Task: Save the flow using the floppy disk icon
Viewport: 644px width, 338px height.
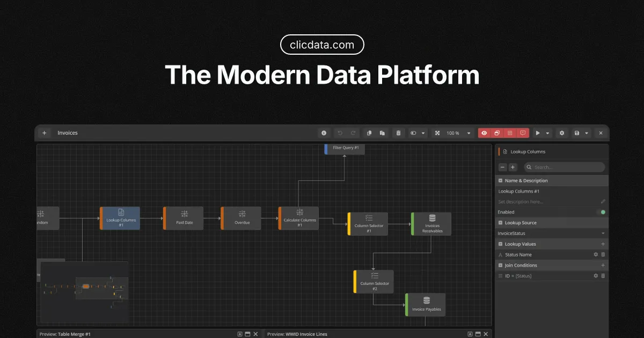Action: click(x=577, y=133)
